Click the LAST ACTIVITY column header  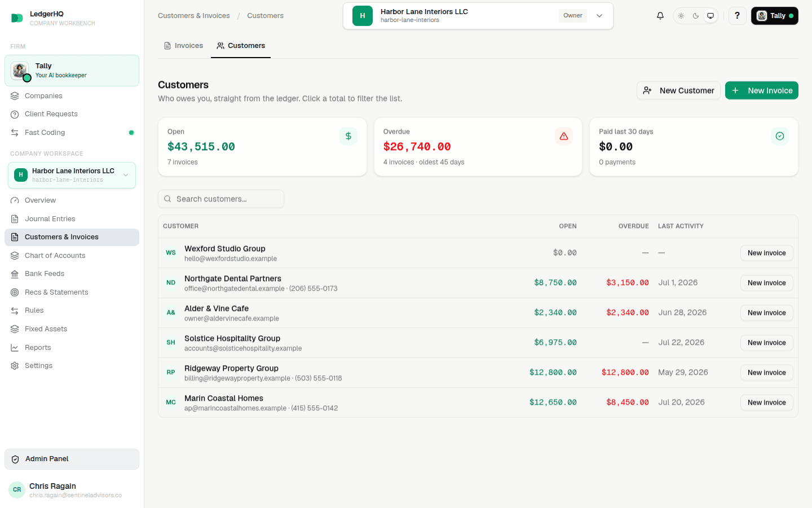pos(681,226)
